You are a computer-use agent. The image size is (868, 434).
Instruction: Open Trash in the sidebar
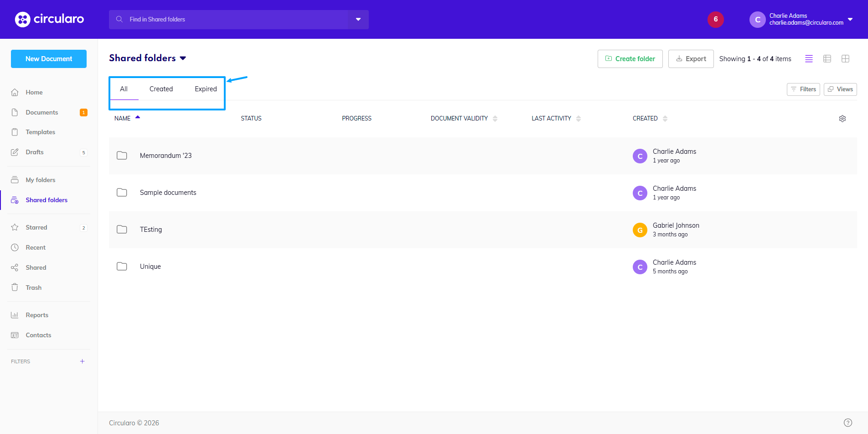pos(34,288)
